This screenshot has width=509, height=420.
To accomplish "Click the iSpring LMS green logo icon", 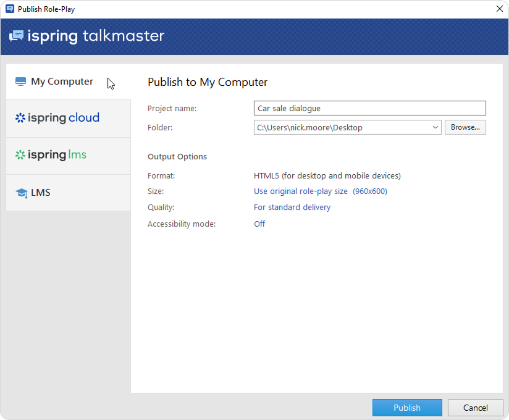I will coord(20,155).
